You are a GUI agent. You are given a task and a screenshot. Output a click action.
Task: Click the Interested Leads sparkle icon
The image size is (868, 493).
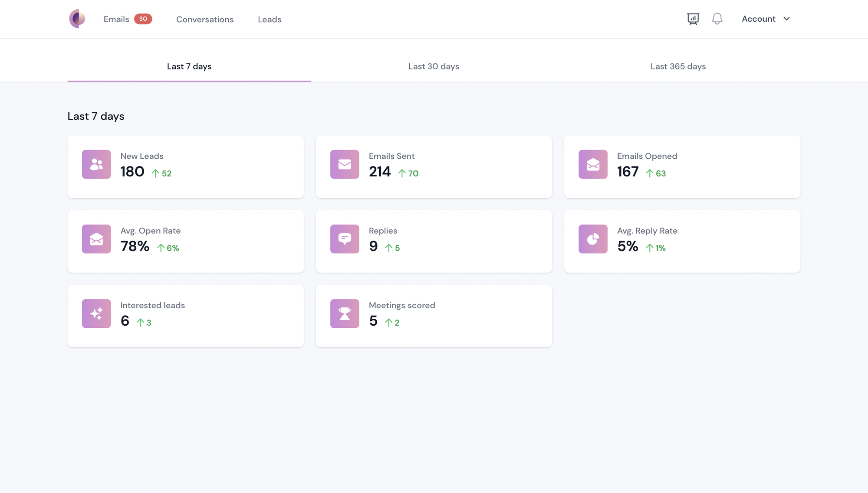click(x=97, y=313)
